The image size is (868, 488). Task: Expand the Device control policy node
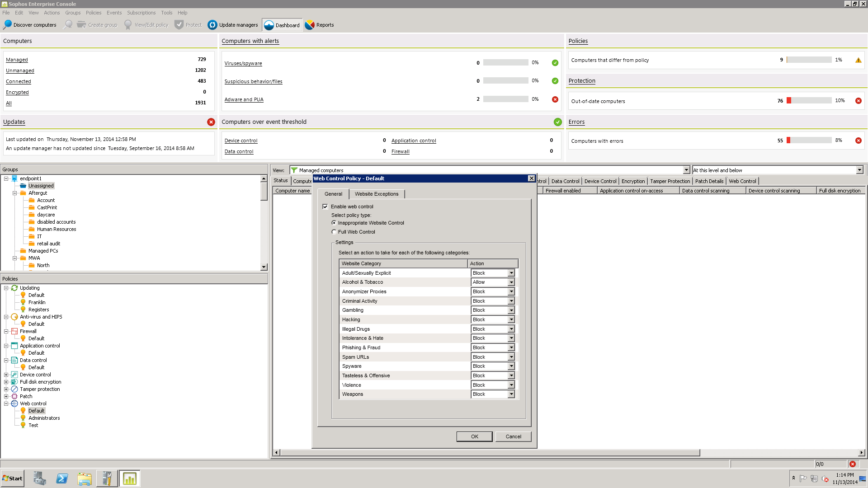pos(6,375)
